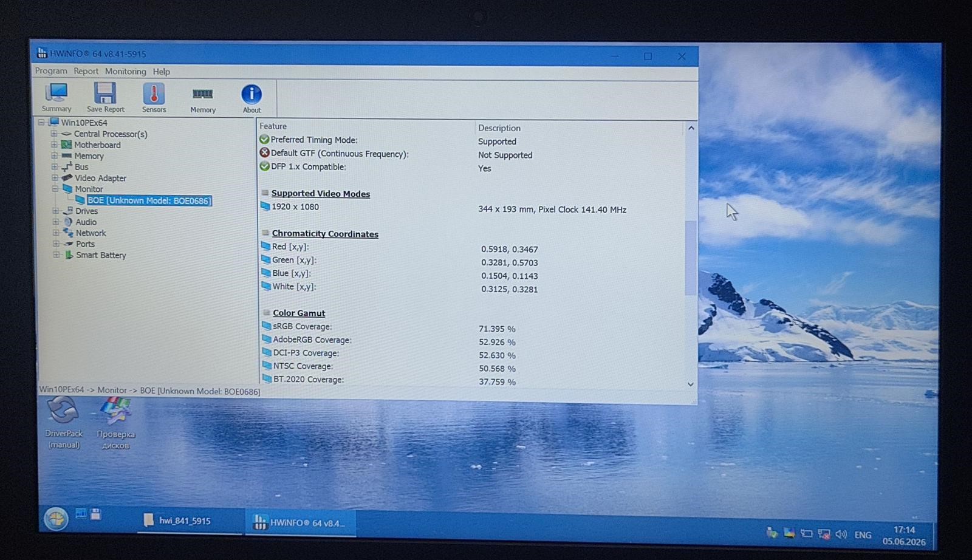
Task: Select the Audio tree item
Action: (86, 222)
